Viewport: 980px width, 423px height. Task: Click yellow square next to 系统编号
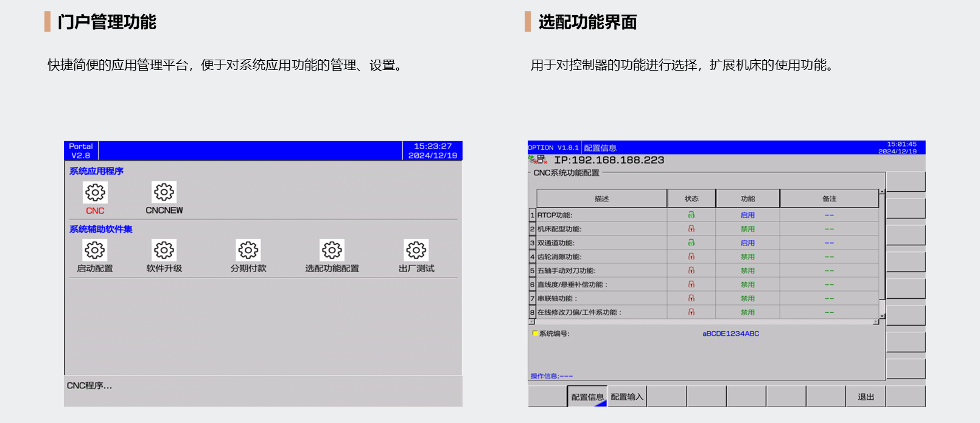pos(535,334)
